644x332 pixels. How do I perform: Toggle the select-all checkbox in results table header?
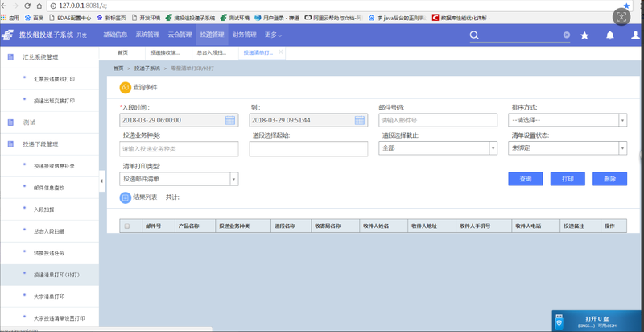[127, 226]
